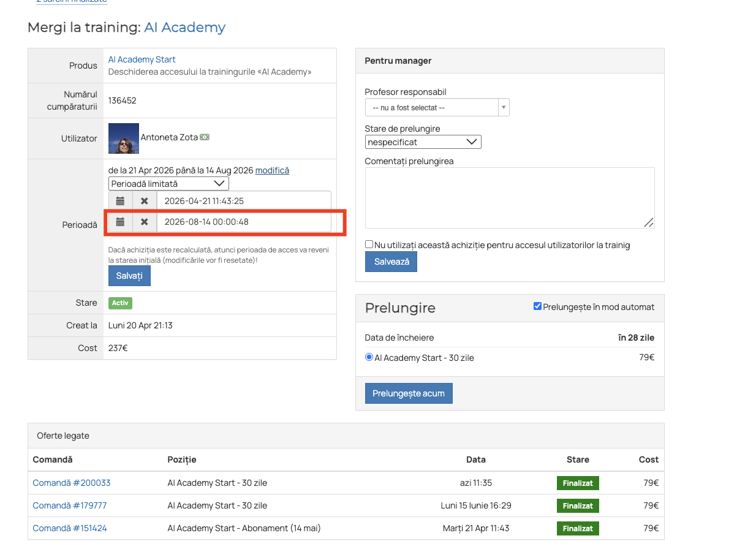Open calendar picker for end date
This screenshot has height=560, width=756.
pos(121,222)
